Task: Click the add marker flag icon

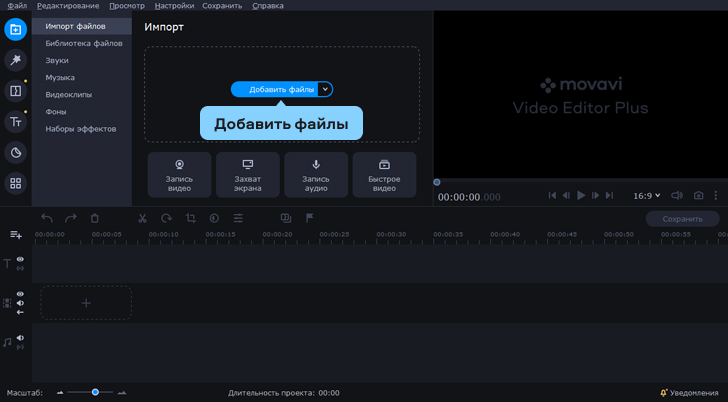Action: click(x=310, y=218)
